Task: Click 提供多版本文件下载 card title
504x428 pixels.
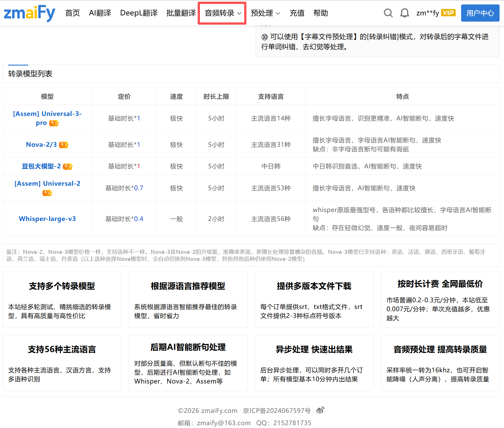Action: 314,286
